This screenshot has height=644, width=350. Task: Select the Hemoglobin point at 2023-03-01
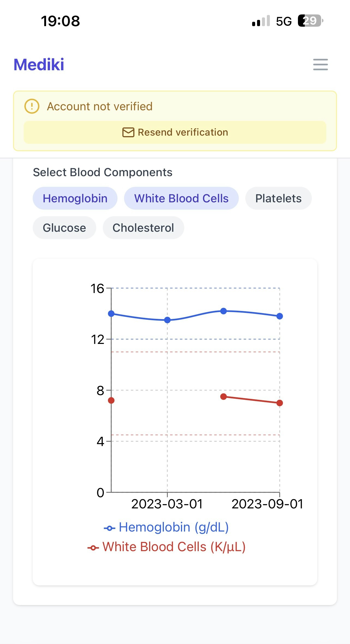pos(167,320)
